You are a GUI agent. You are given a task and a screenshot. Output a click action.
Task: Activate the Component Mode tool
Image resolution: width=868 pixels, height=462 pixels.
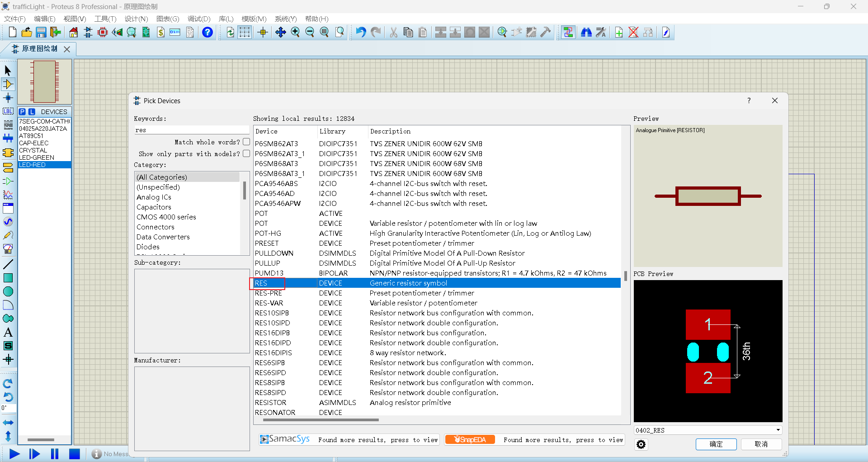(x=8, y=84)
